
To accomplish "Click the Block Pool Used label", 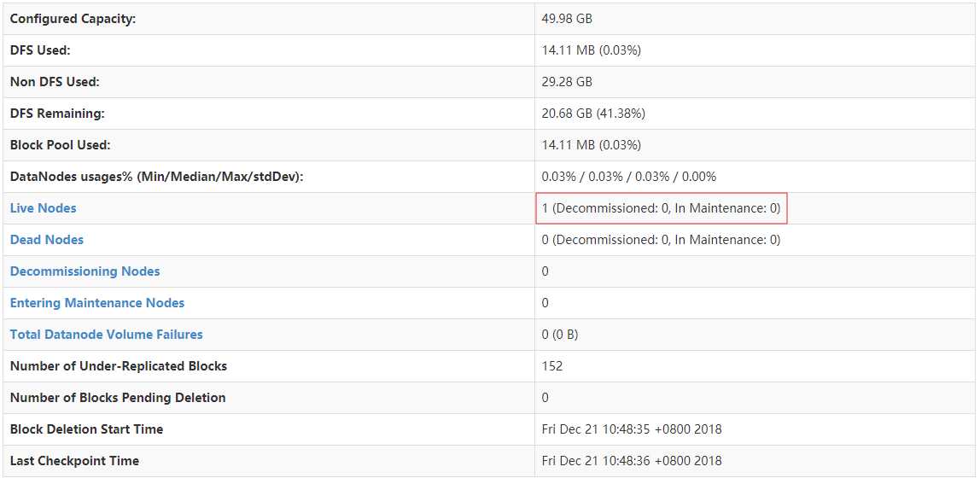I will click(60, 145).
